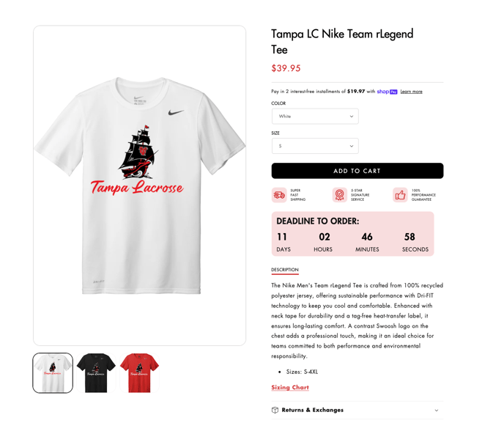Viewport: 504px width, 437px height.
Task: Select the red shirt thumbnail
Action: pos(139,373)
